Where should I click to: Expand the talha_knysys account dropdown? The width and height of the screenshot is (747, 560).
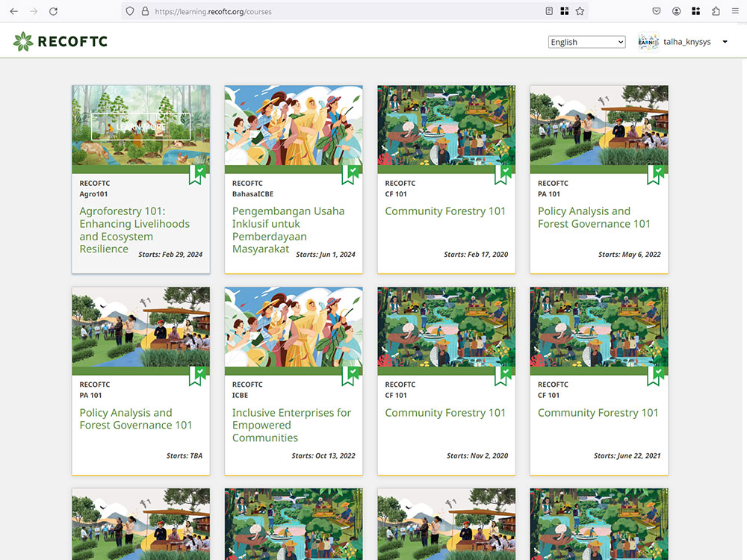pyautogui.click(x=724, y=42)
